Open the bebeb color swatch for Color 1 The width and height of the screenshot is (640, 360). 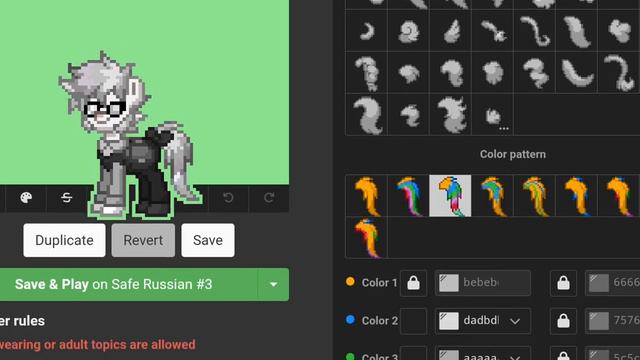449,283
